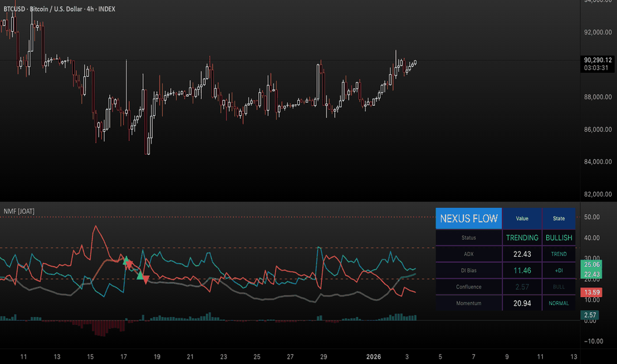Click the TRENDING status value cell
The width and height of the screenshot is (617, 364).
(522, 238)
